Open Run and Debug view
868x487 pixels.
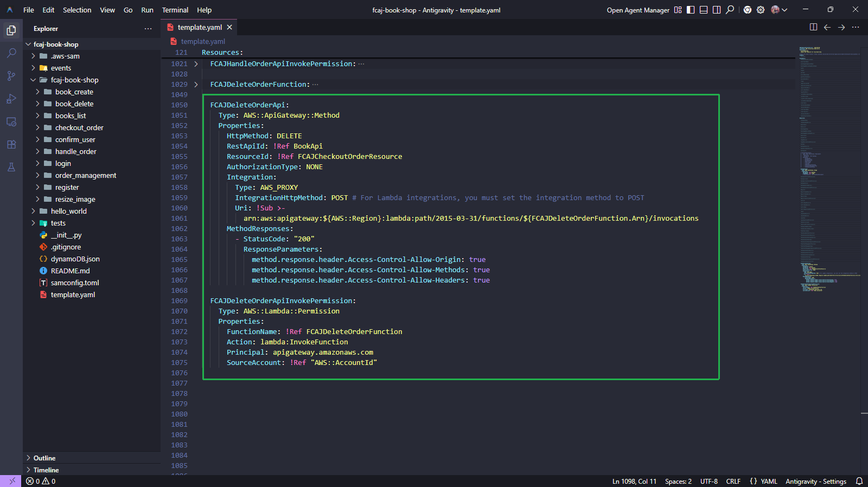pyautogui.click(x=11, y=99)
